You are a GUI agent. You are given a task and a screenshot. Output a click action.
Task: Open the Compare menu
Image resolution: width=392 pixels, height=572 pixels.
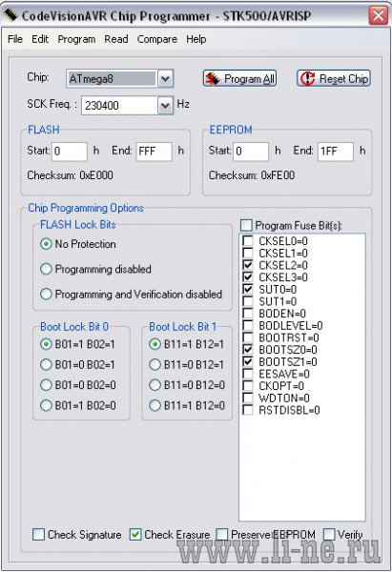[x=157, y=39]
